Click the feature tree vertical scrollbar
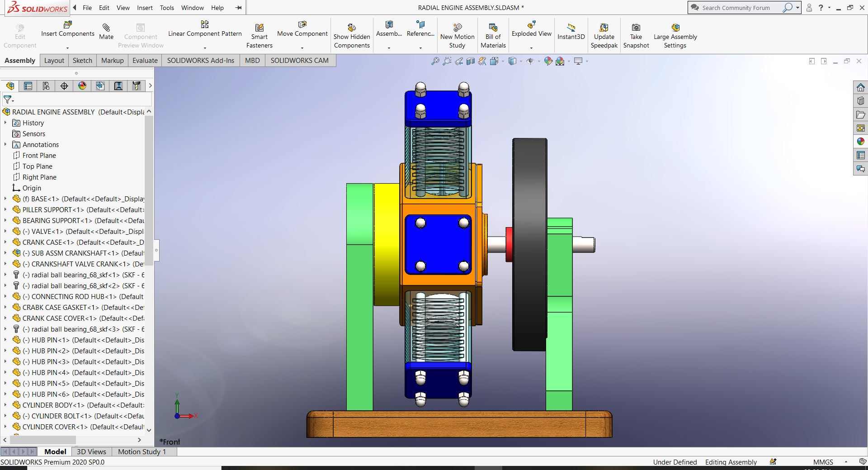Screen dimensions: 868x470 pyautogui.click(x=149, y=190)
